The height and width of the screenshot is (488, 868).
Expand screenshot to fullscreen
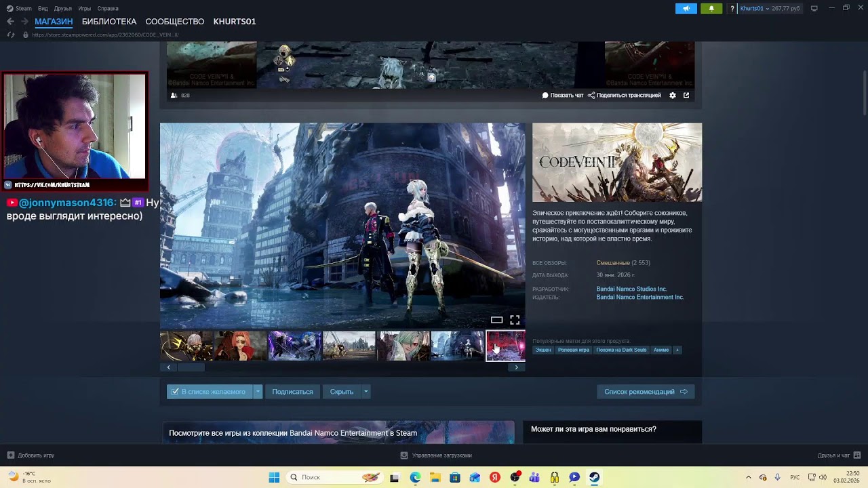click(x=515, y=320)
